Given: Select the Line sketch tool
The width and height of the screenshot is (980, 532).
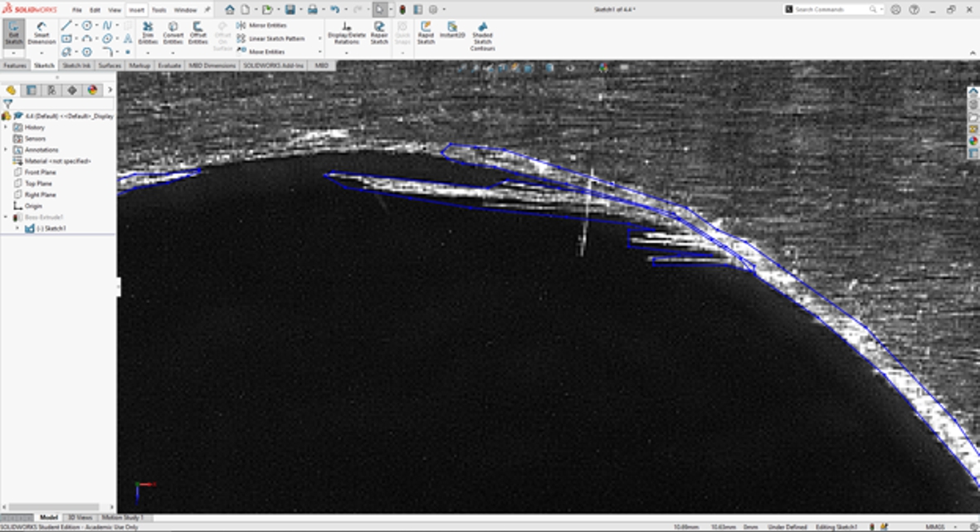Looking at the screenshot, I should point(66,26).
